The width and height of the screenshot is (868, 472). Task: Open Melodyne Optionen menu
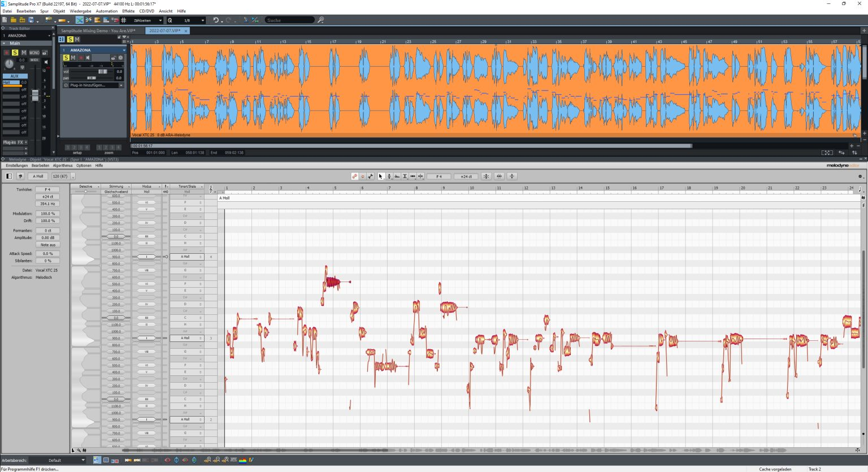pos(84,166)
